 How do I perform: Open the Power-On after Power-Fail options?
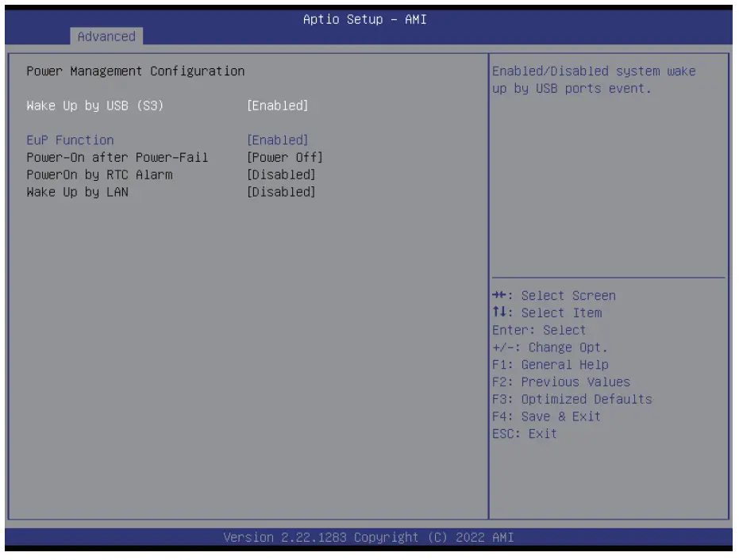[x=277, y=157]
